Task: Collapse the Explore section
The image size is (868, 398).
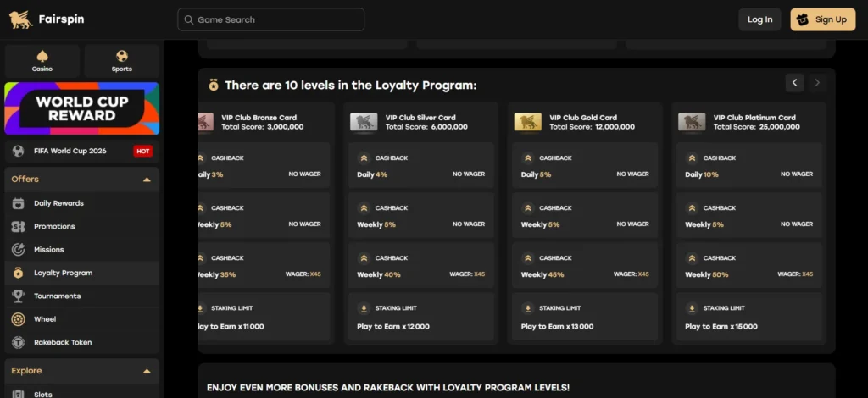Action: pyautogui.click(x=147, y=372)
